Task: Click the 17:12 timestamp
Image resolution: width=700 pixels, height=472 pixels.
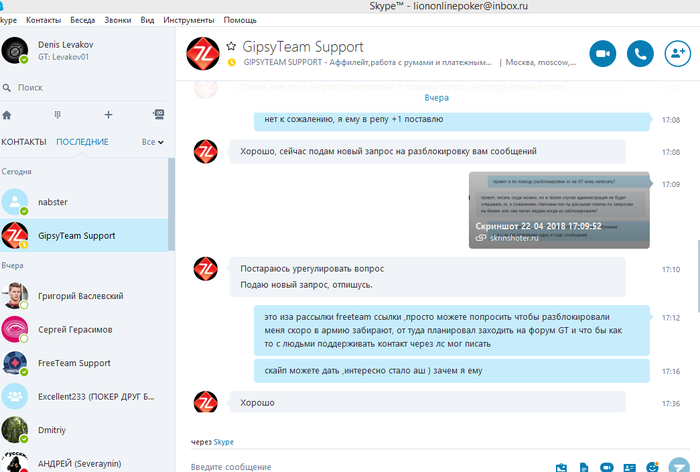Action: click(671, 318)
